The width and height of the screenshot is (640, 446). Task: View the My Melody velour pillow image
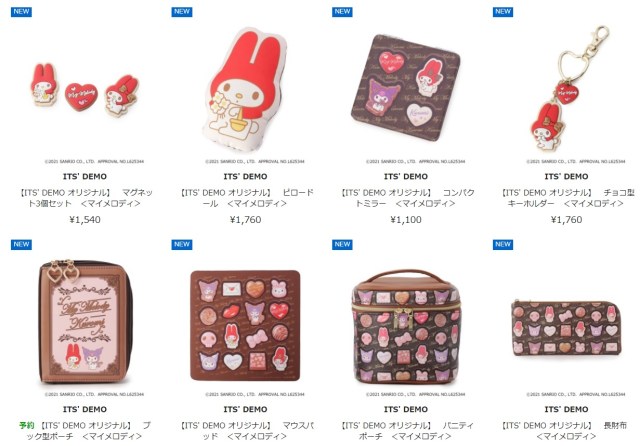click(245, 85)
